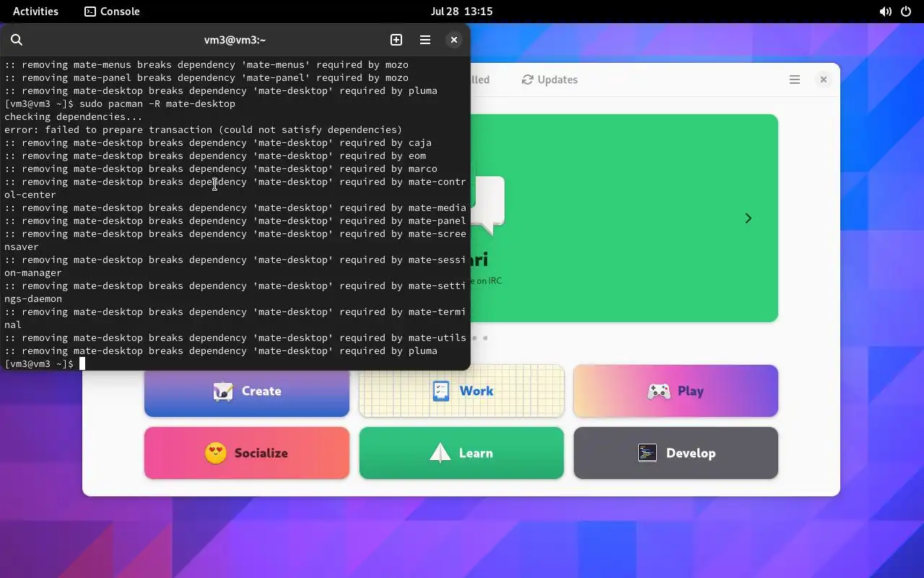Click the last terminal prompt with cursor

pos(45,363)
